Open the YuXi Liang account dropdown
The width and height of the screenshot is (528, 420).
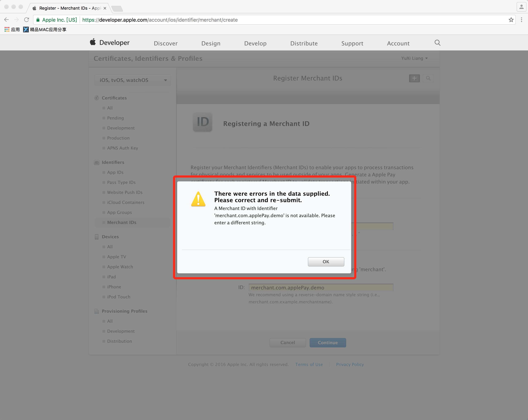pyautogui.click(x=414, y=58)
